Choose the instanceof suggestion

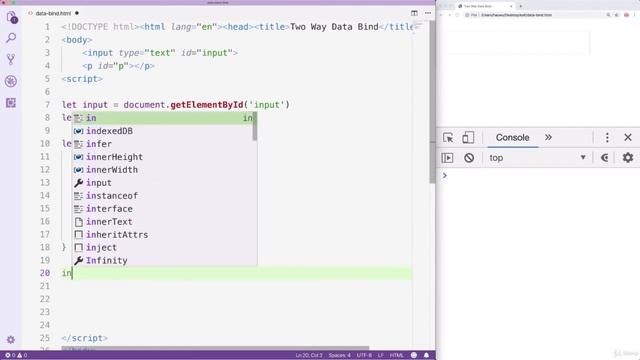(164, 196)
